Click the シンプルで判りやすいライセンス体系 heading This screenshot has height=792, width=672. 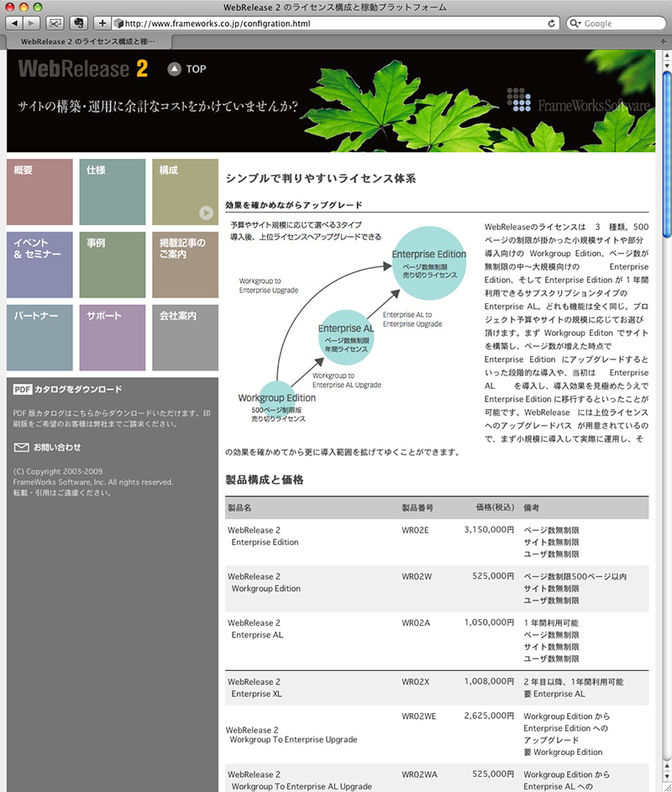tap(321, 178)
